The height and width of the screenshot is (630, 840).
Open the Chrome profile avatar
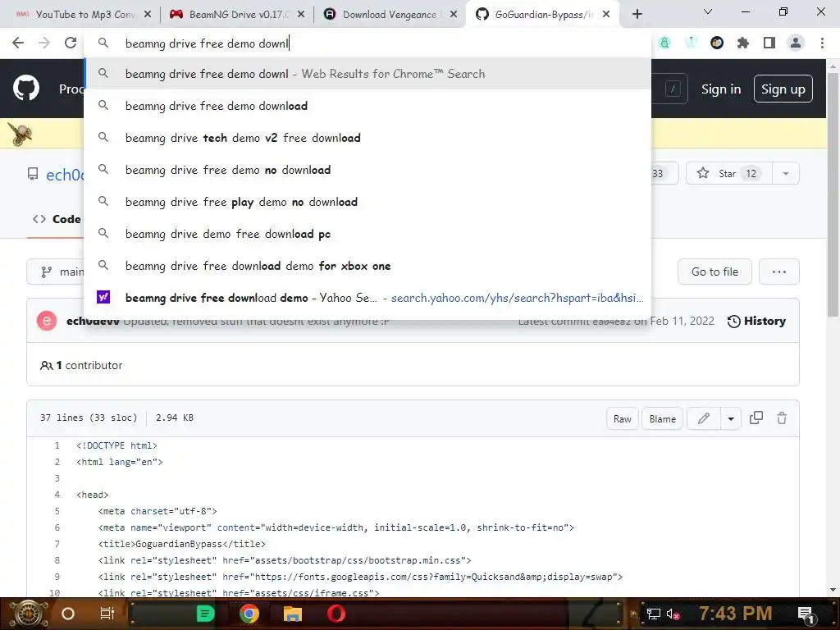[796, 43]
